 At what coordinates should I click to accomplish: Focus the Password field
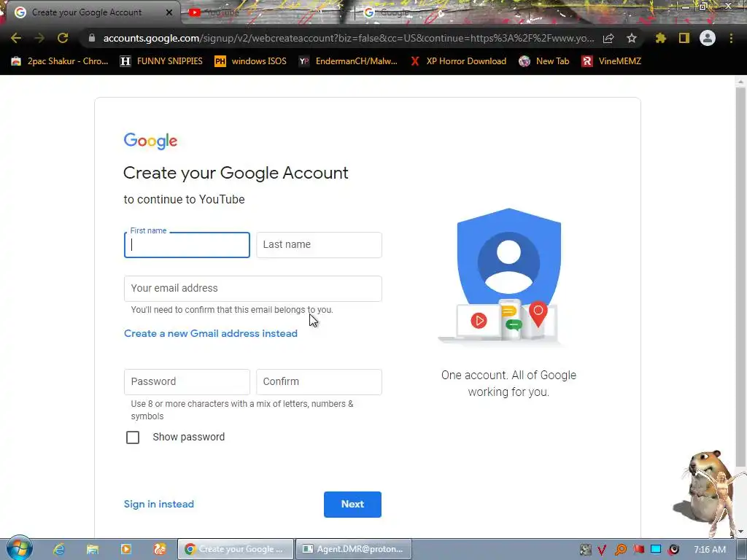187,382
